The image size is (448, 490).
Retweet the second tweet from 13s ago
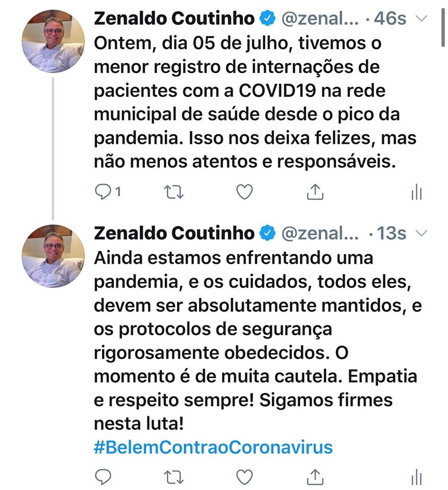click(x=174, y=477)
